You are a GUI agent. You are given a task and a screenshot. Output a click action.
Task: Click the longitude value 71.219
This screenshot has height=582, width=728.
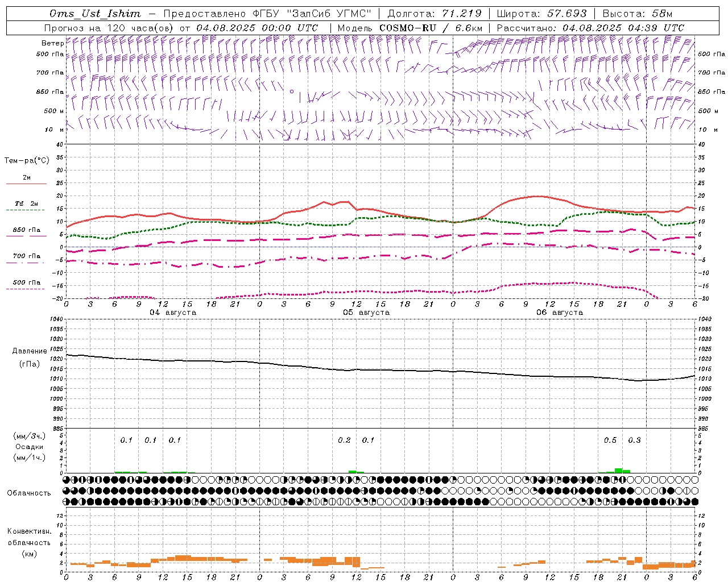click(462, 14)
